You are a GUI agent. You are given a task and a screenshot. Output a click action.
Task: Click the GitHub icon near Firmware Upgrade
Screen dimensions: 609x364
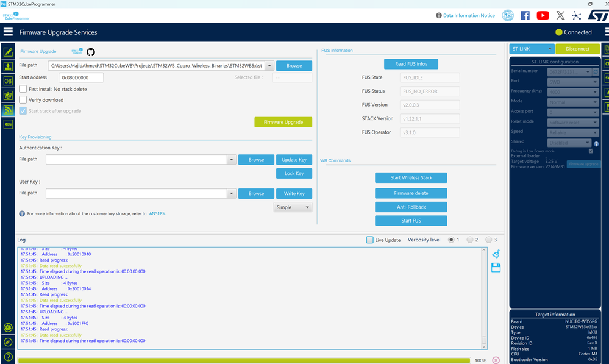(x=90, y=52)
